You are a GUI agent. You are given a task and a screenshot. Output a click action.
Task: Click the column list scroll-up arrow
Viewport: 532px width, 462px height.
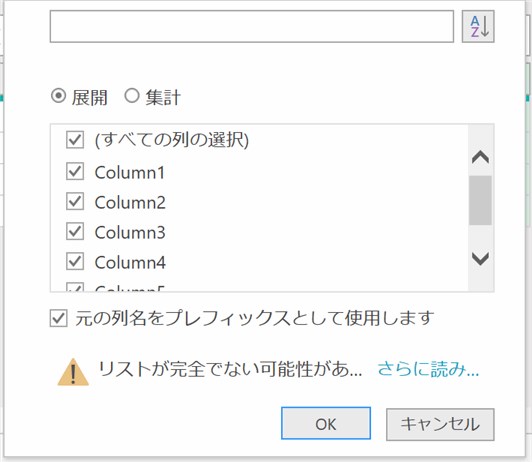click(x=480, y=157)
